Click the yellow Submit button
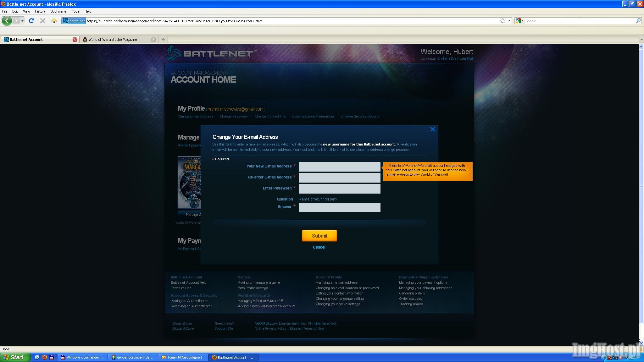Screen dimensions: 644x362 point(319,236)
